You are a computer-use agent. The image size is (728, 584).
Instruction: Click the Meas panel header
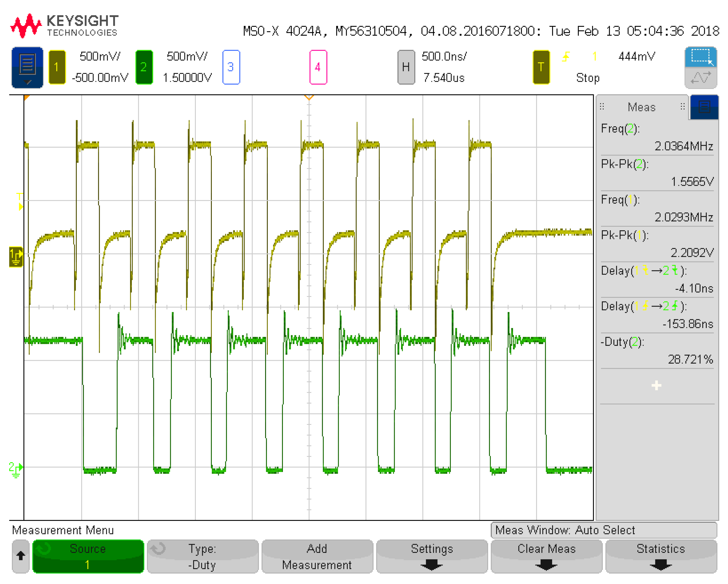(x=642, y=107)
